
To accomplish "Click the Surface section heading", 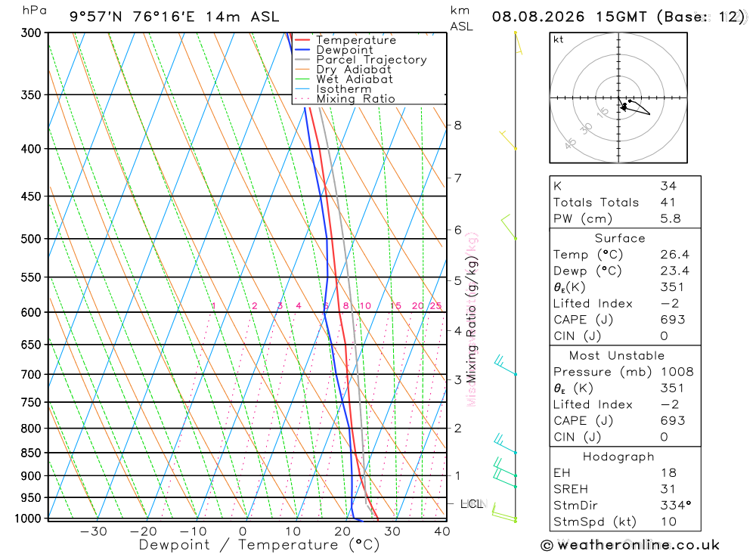I will click(620, 238).
